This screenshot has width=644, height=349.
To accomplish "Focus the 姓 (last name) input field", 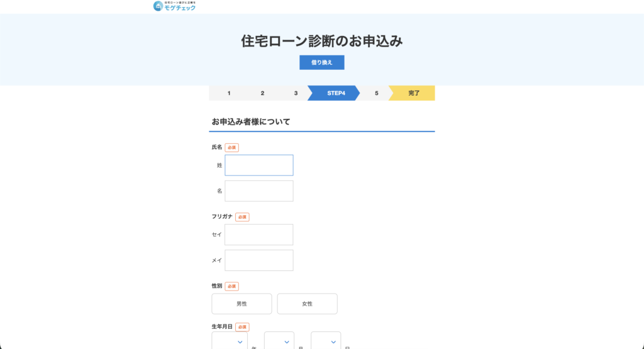I will [x=258, y=165].
